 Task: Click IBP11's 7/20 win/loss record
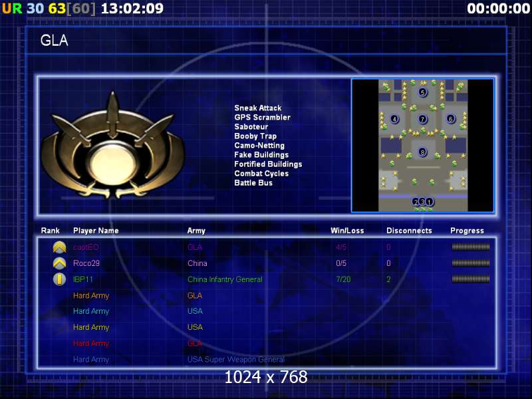point(343,279)
